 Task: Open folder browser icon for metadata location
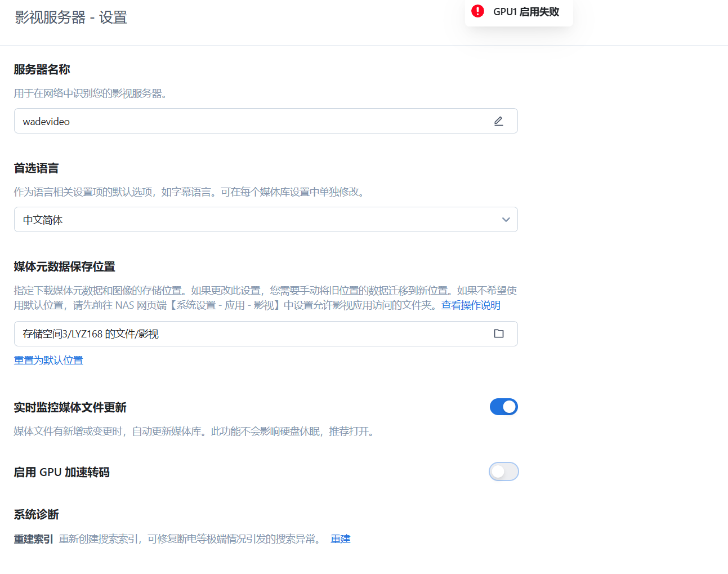[x=499, y=333]
